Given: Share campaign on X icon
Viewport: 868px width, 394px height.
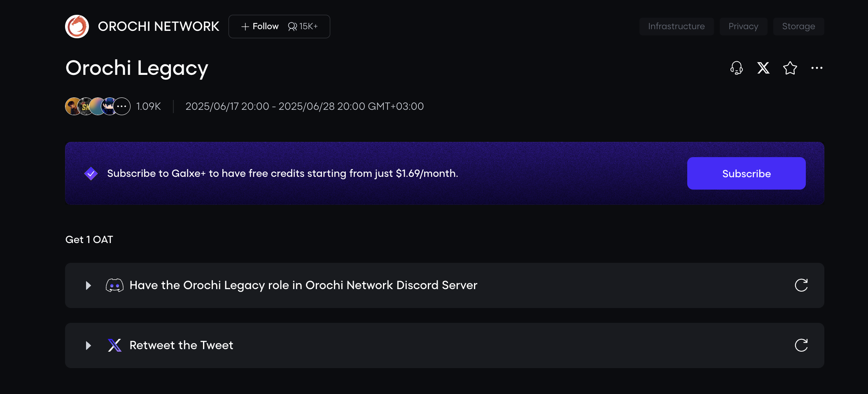Looking at the screenshot, I should point(763,68).
